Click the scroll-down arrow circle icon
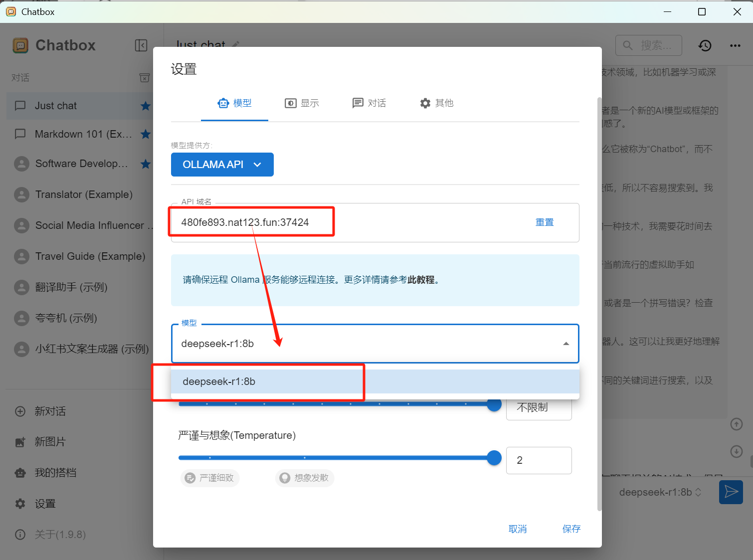Image resolution: width=753 pixels, height=560 pixels. coord(737,451)
